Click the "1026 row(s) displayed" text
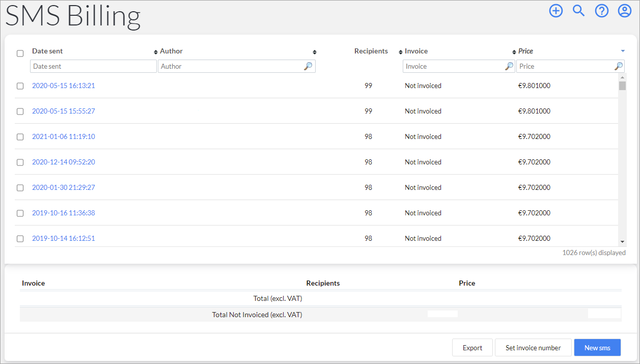The height and width of the screenshot is (364, 640). [x=594, y=253]
